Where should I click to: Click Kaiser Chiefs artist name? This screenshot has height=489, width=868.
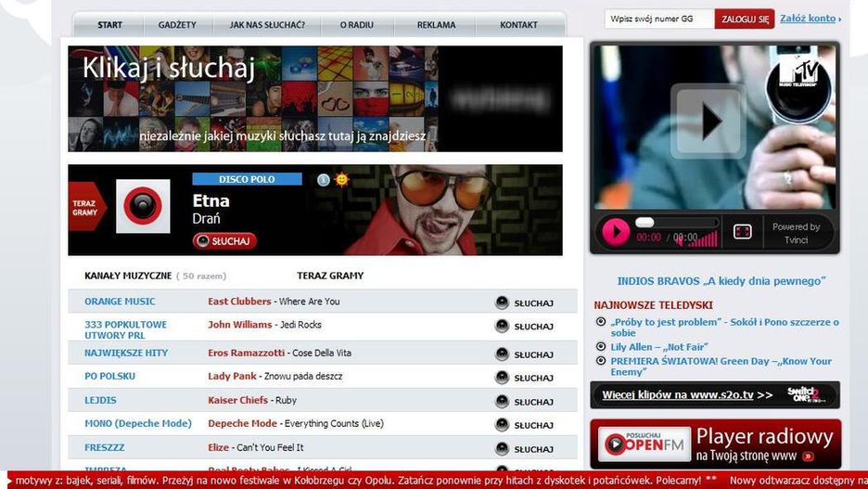point(238,400)
